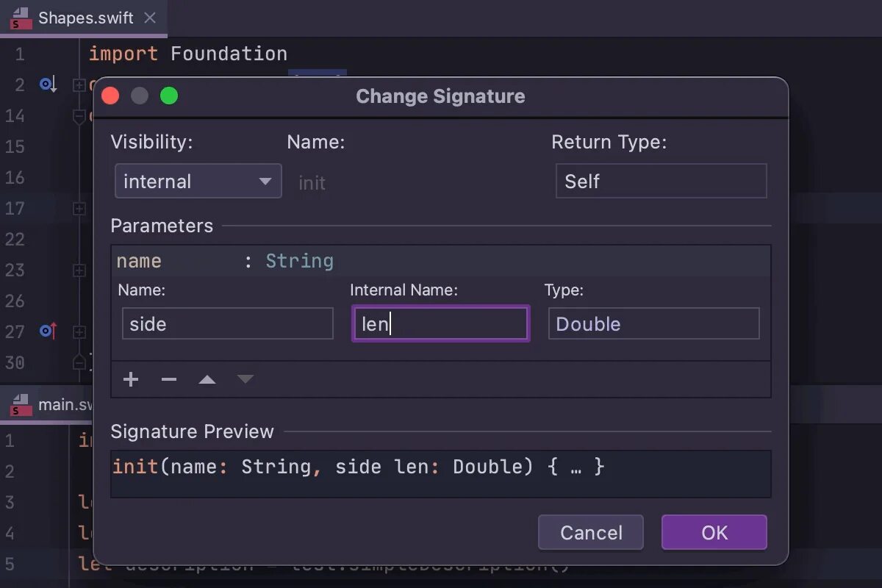Expand the folded block at line 23

tap(79, 270)
